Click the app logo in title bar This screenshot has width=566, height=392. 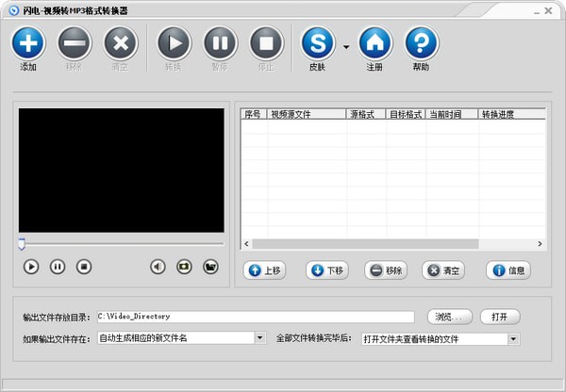[14, 10]
